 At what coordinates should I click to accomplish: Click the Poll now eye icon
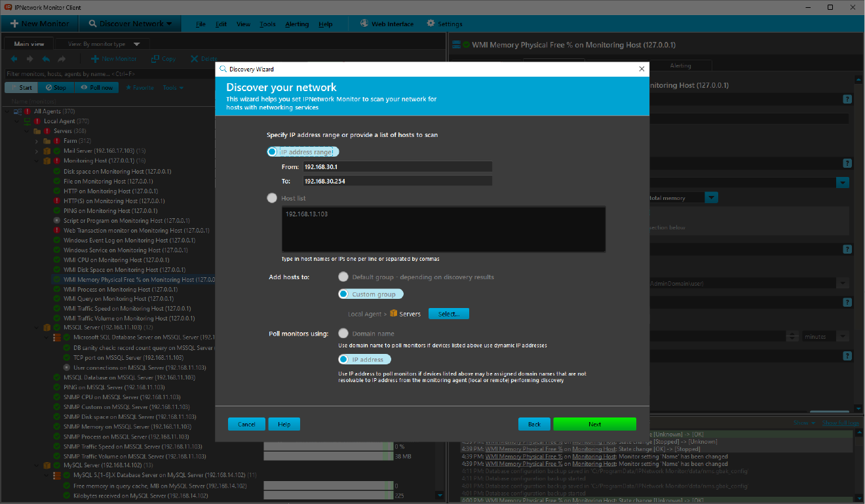85,88
